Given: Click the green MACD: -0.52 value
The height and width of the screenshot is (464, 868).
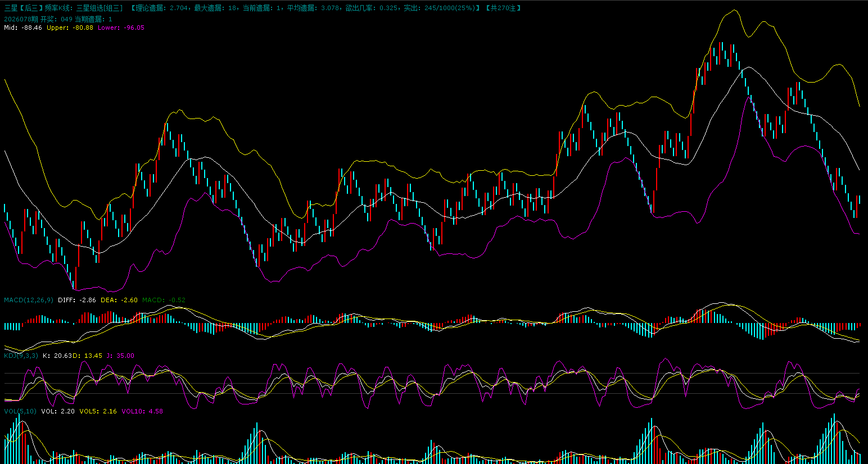Looking at the screenshot, I should tap(164, 300).
